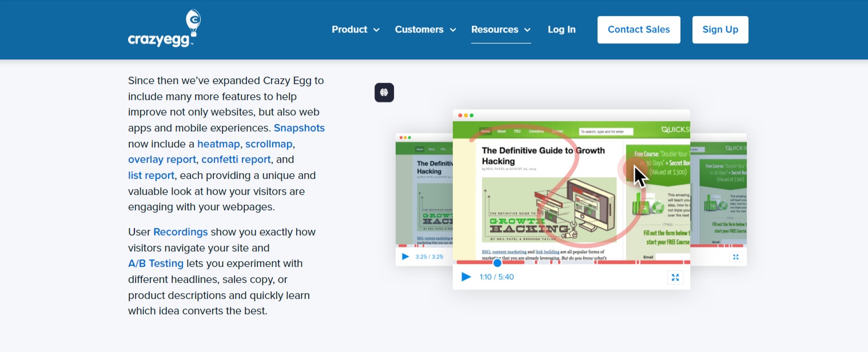
Task: Click the Contact Sales button
Action: tap(639, 30)
